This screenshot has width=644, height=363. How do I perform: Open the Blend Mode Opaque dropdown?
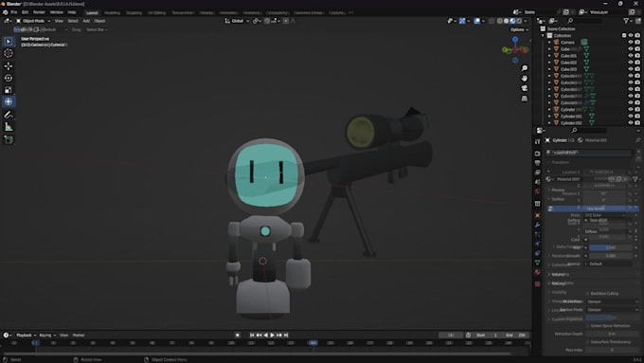pyautogui.click(x=612, y=301)
